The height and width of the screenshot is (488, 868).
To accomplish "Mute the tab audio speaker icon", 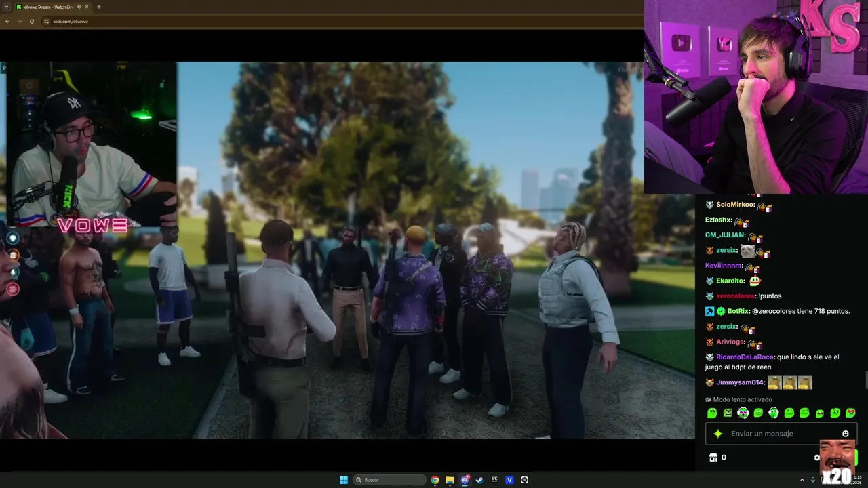I will coord(79,7).
